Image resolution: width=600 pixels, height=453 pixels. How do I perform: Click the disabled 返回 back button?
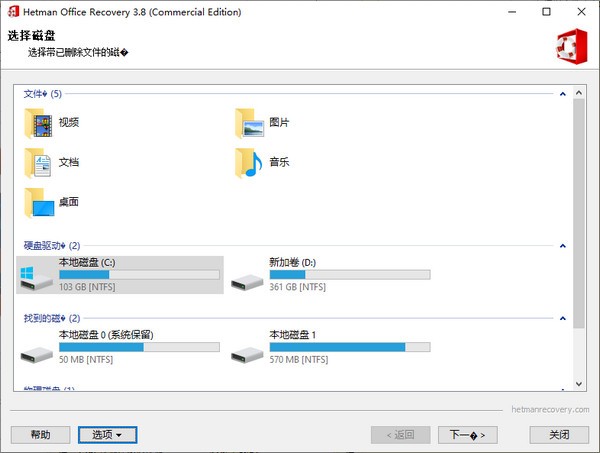coord(401,435)
